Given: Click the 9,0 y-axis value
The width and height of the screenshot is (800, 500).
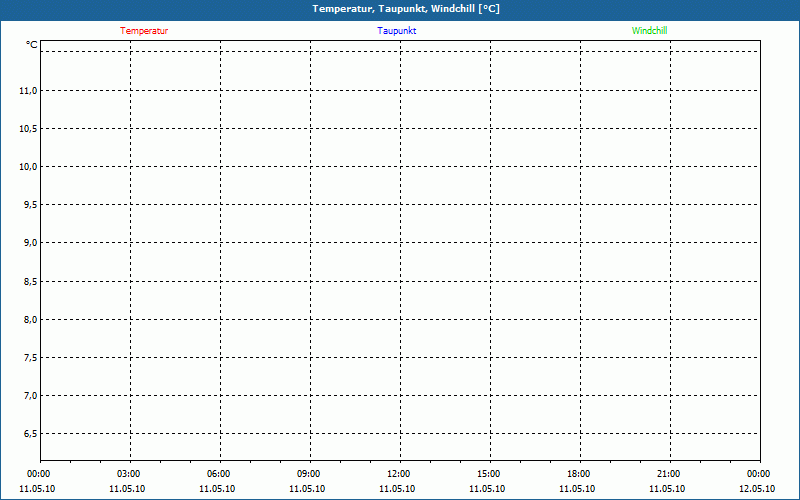Looking at the screenshot, I should (30, 243).
